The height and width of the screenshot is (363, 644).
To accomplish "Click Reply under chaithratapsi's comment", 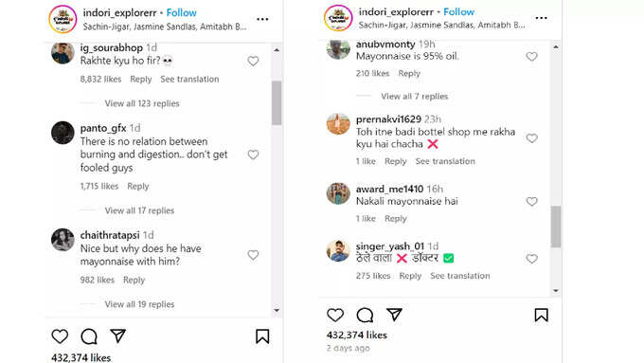I will click(x=134, y=280).
